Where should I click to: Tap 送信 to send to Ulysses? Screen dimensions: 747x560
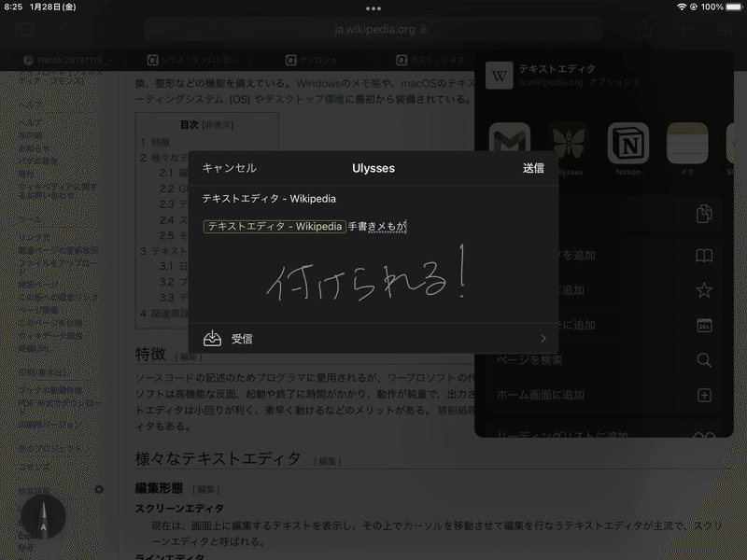point(533,168)
